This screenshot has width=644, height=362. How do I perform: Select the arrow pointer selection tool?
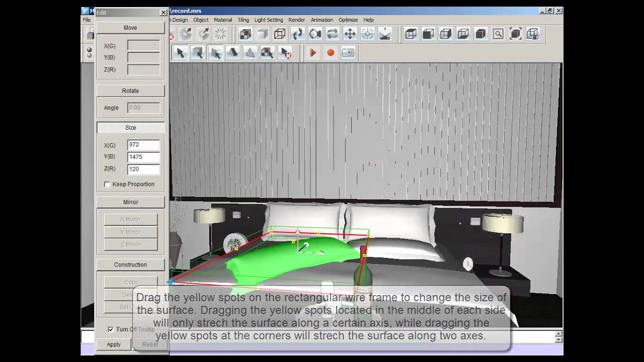click(x=180, y=52)
